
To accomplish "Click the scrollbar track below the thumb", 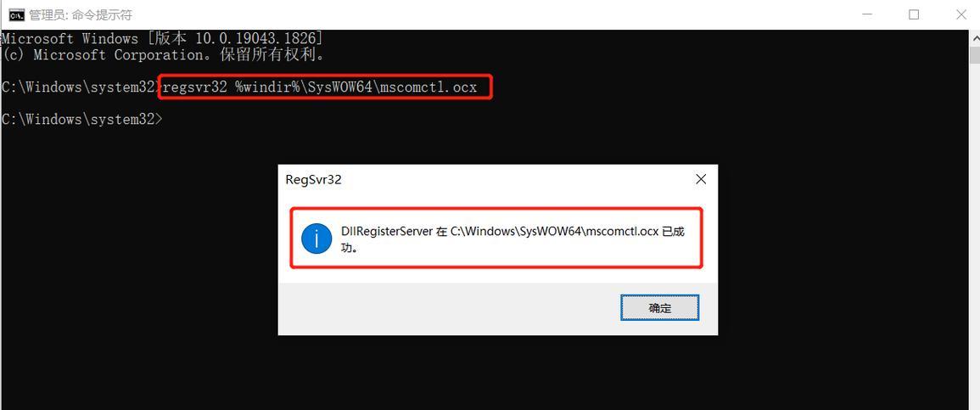I will click(x=974, y=238).
